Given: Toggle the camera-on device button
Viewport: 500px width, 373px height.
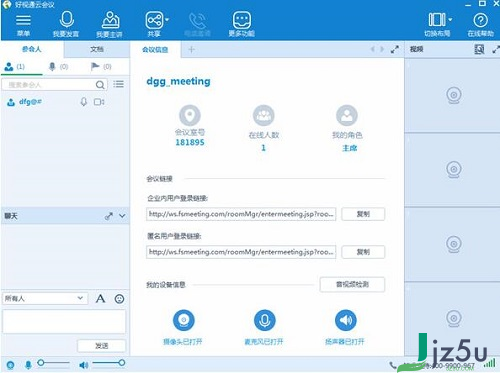Looking at the screenshot, I should click(x=183, y=320).
